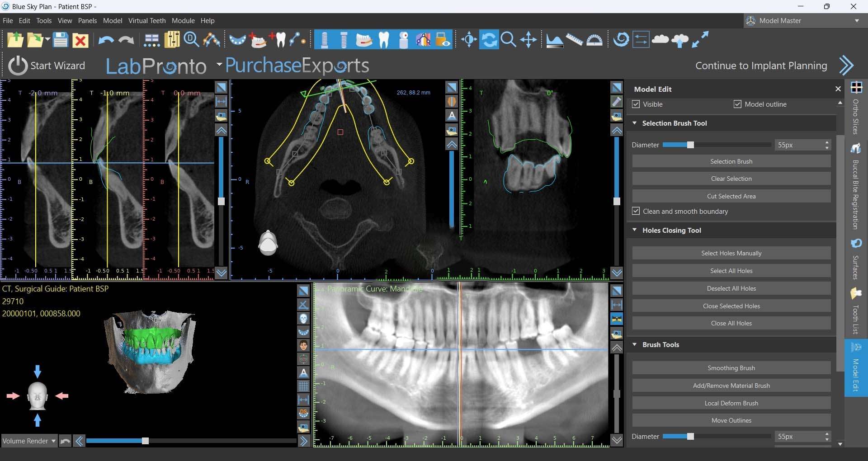Click the magnifier zoom tool in toolbar
The height and width of the screenshot is (461, 868).
click(x=509, y=40)
